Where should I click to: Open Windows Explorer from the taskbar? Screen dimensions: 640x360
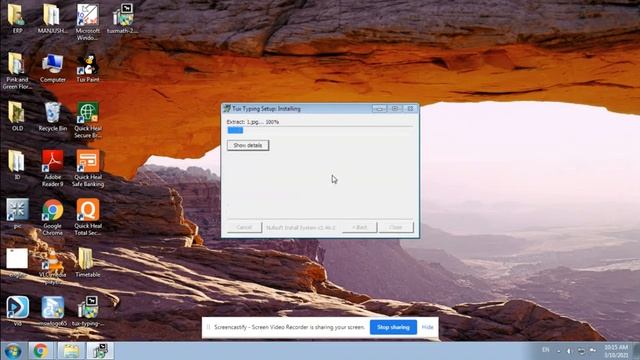tap(71, 351)
